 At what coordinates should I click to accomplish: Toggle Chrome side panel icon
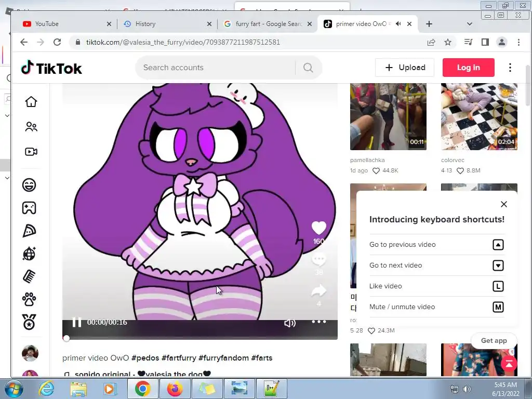pos(485,42)
